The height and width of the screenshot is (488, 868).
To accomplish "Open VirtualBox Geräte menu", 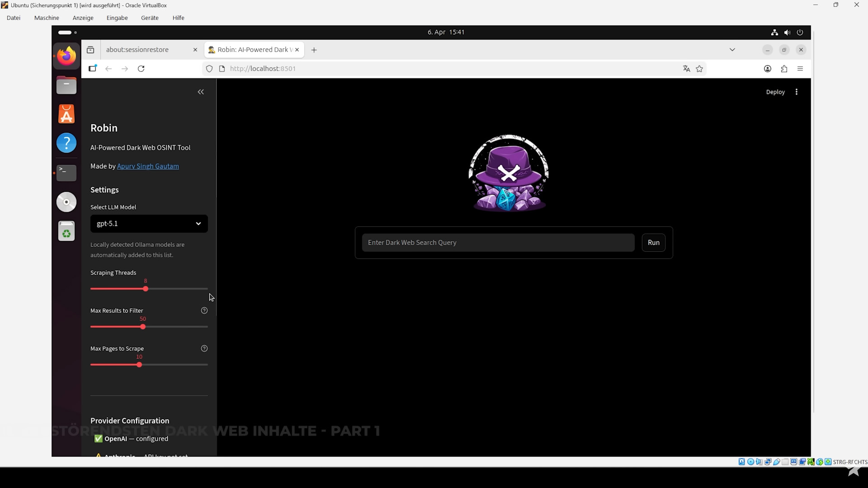I will pyautogui.click(x=150, y=18).
